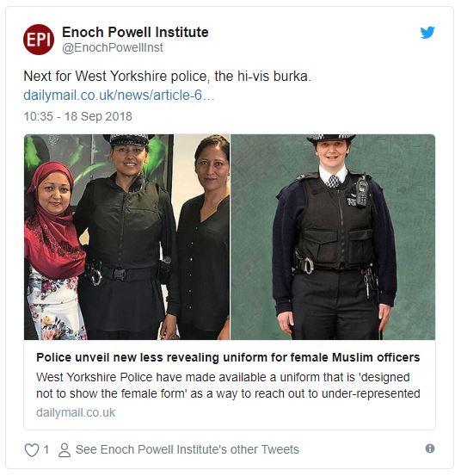Follow the dailymail.co.uk/news/article-6 link

click(x=119, y=95)
